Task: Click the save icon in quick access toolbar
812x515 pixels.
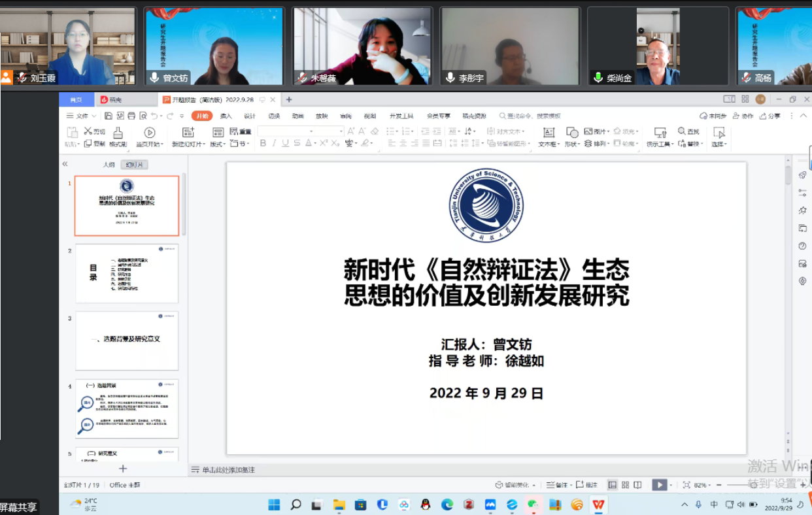Action: tap(109, 116)
